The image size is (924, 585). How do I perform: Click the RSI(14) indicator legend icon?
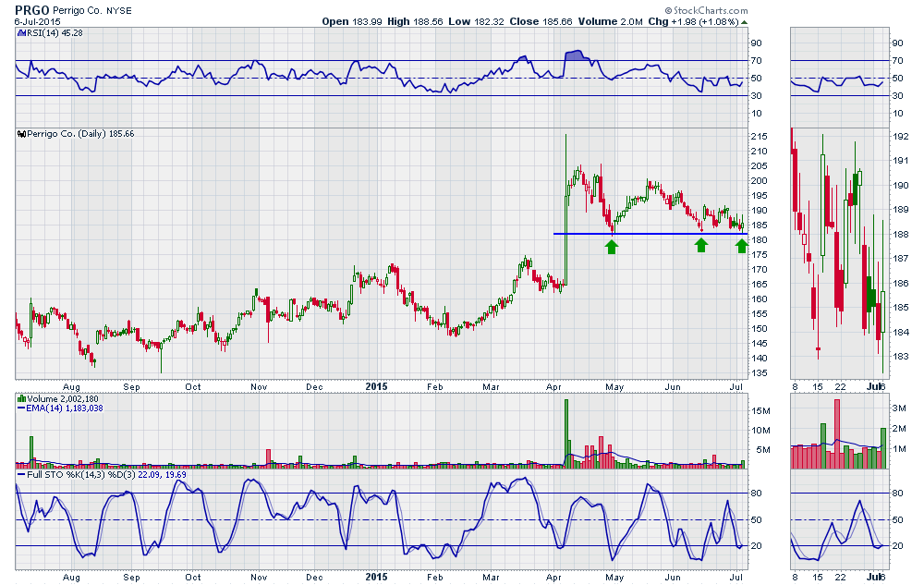pyautogui.click(x=20, y=33)
